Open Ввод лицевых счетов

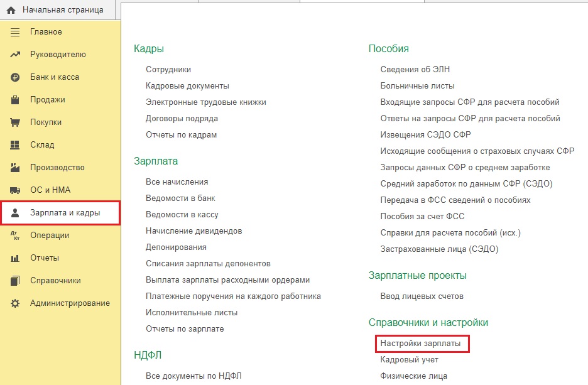[x=422, y=296]
